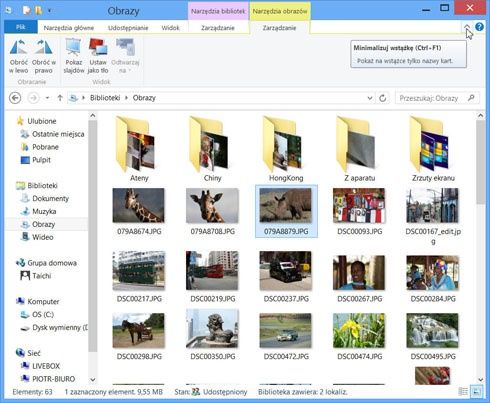
Task: Select the Ateny folder
Action: coord(139,149)
